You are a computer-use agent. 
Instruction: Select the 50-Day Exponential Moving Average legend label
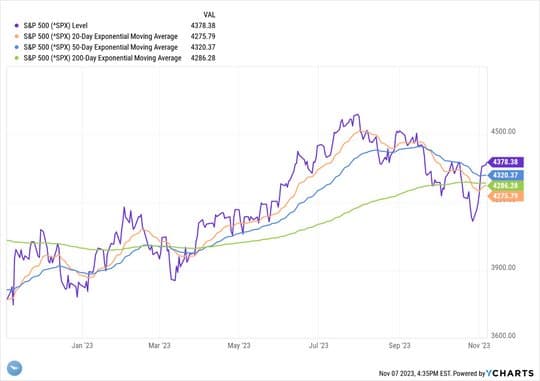[x=101, y=47]
